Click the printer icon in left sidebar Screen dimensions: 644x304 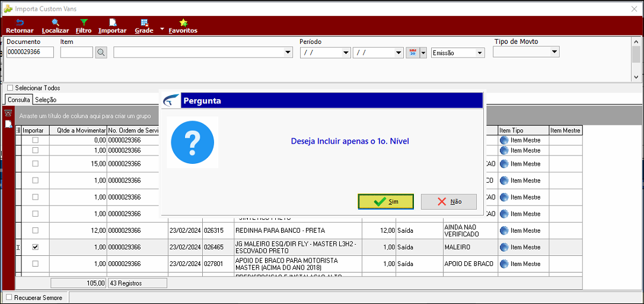[x=8, y=113]
